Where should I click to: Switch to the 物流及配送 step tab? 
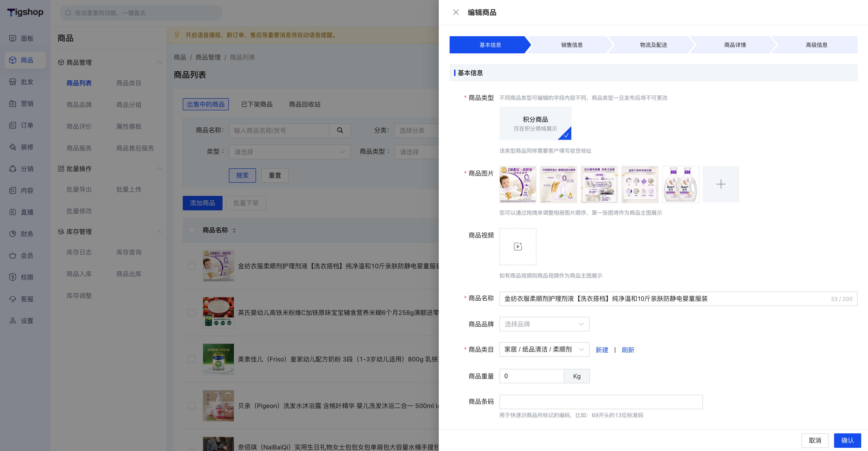[x=653, y=45]
